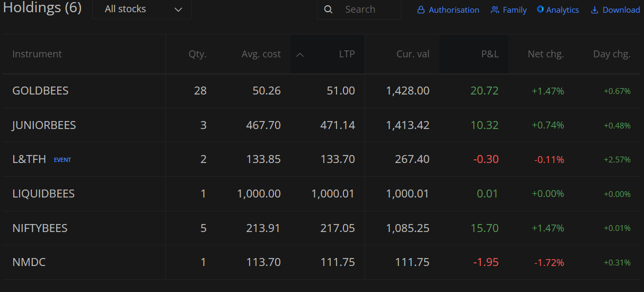Click the sort arrow next to LTP
This screenshot has width=644, height=292.
(299, 54)
